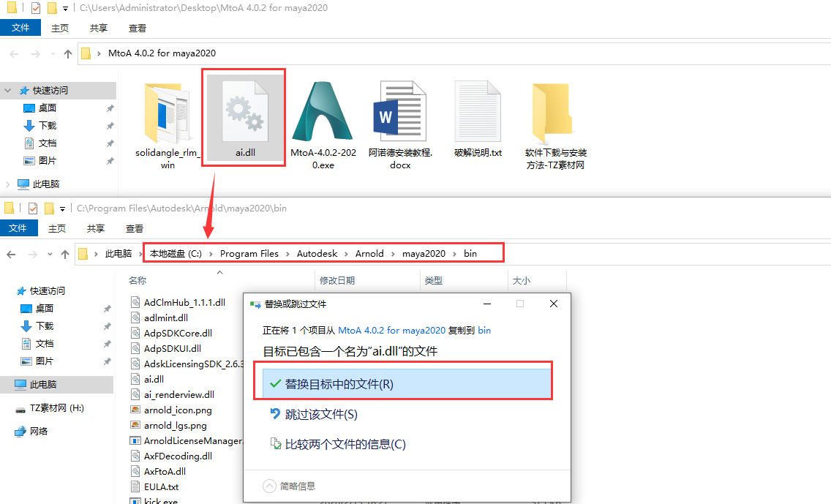Expand 此电脑 in top window sidebar
Screen dimensions: 831x504
pyautogui.click(x=8, y=184)
